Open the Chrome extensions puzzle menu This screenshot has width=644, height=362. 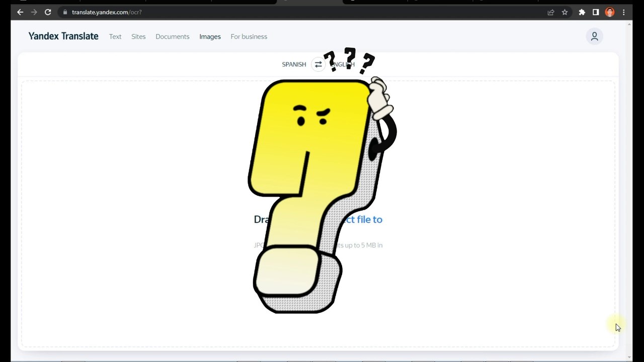[582, 12]
